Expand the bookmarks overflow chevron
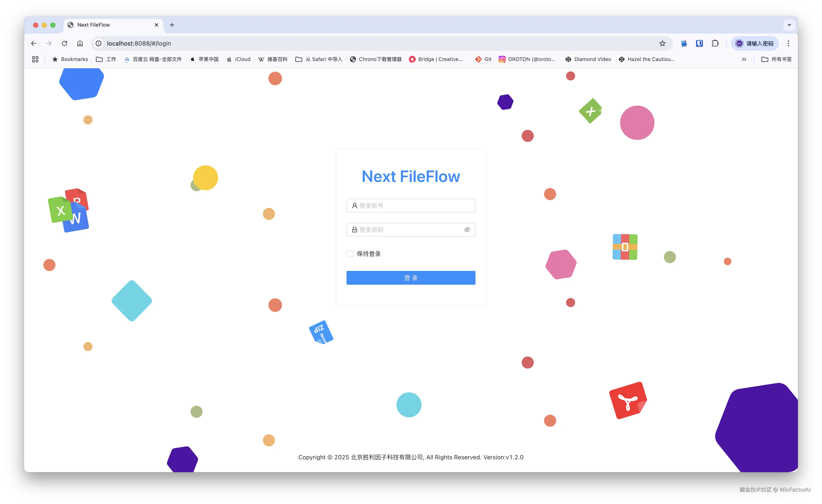 click(744, 59)
